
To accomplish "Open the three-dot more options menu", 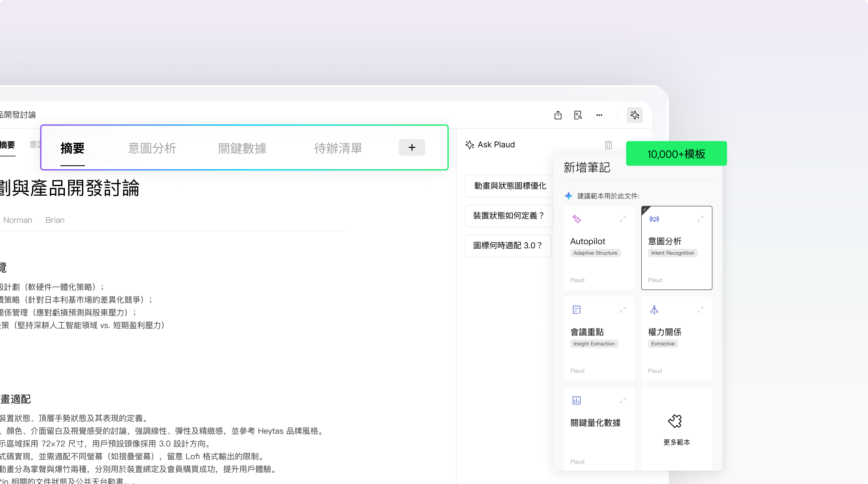I will tap(599, 115).
